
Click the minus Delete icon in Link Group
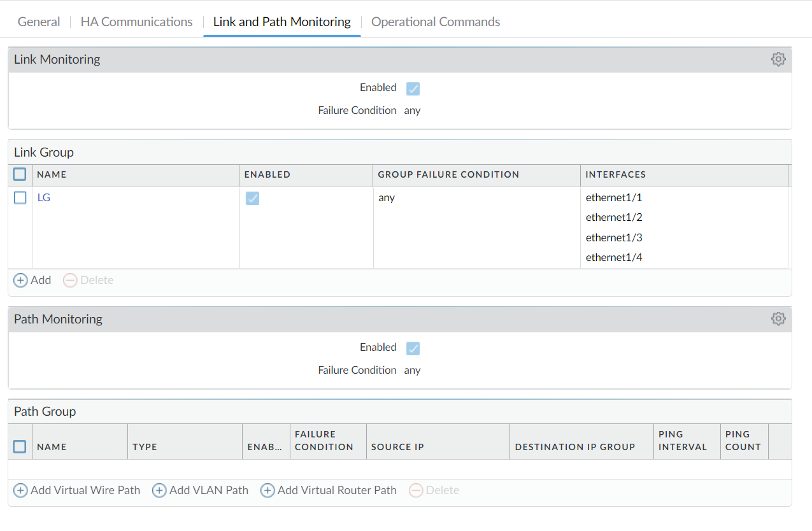click(69, 280)
